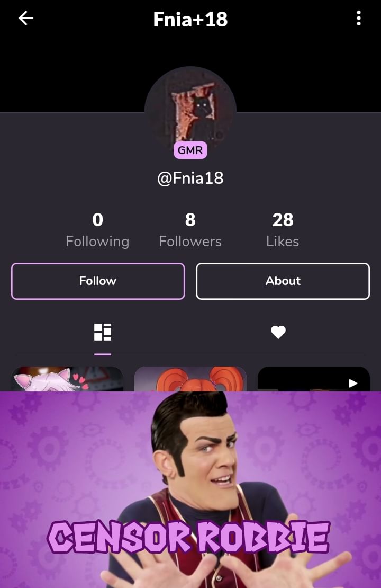The image size is (381, 588).
Task: View the Following count
Action: (97, 230)
